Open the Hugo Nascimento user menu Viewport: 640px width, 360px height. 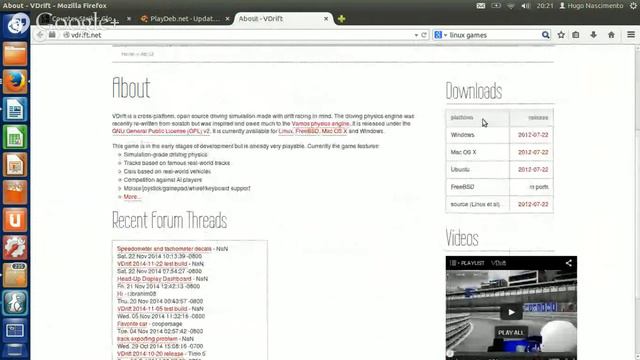click(x=591, y=6)
